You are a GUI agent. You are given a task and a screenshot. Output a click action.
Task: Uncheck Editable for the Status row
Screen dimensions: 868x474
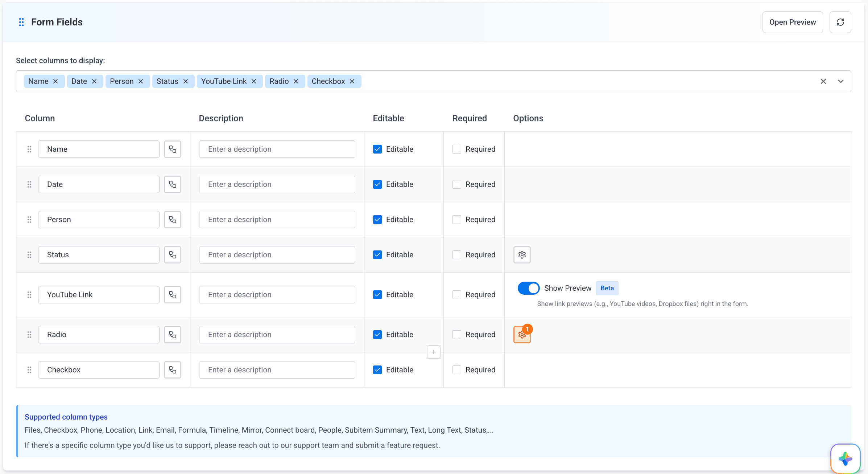click(x=377, y=255)
